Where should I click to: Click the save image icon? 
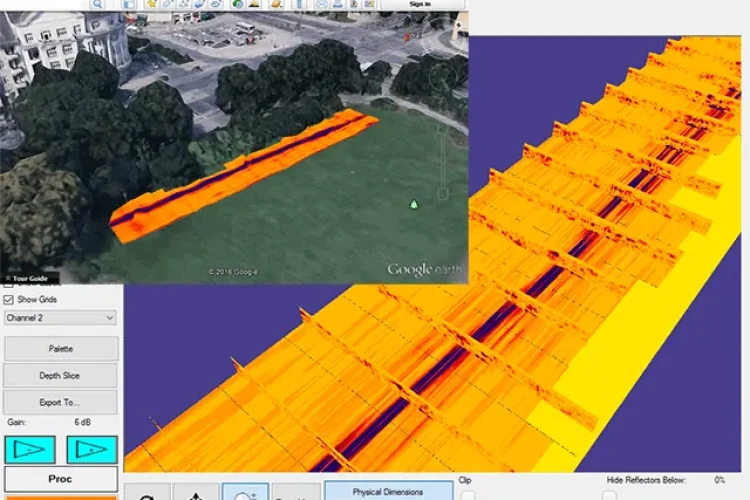tap(354, 4)
